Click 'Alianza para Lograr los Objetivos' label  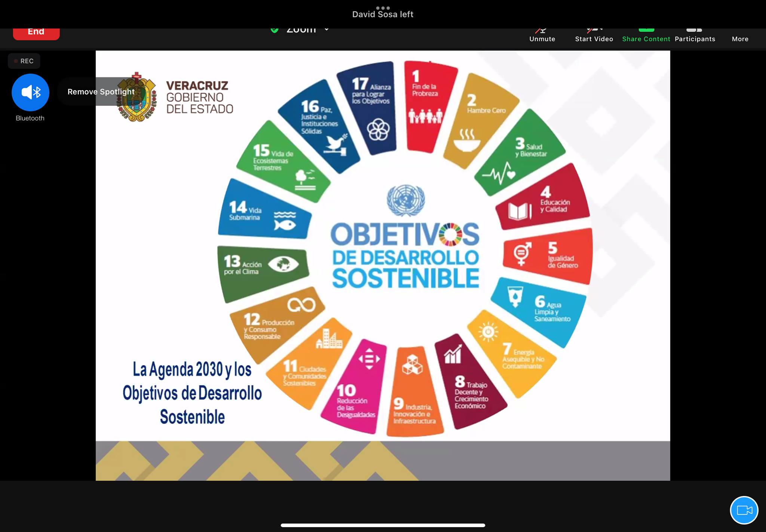pyautogui.click(x=371, y=94)
